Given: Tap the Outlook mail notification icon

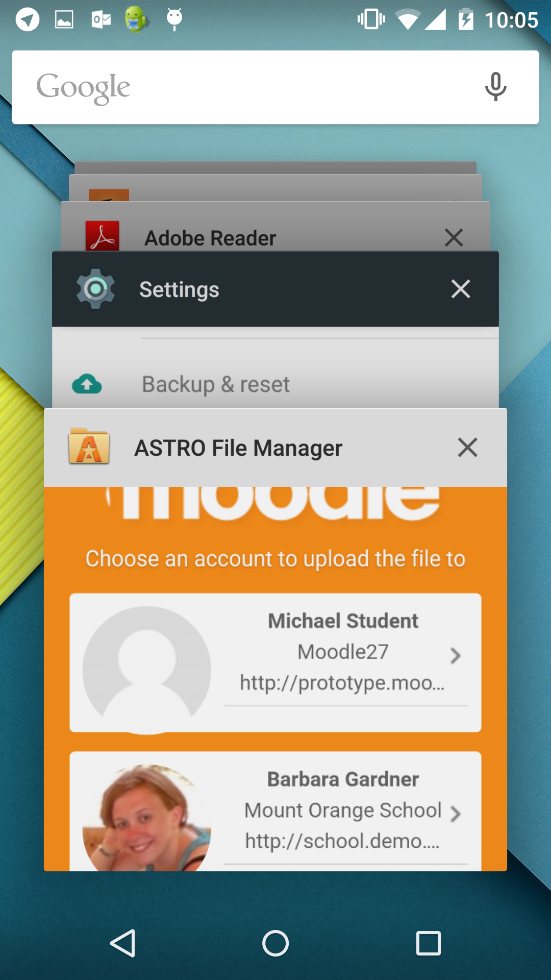Looking at the screenshot, I should pos(101,19).
